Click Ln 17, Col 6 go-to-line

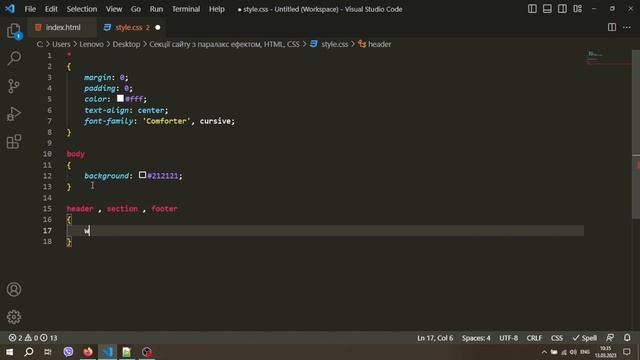435,338
